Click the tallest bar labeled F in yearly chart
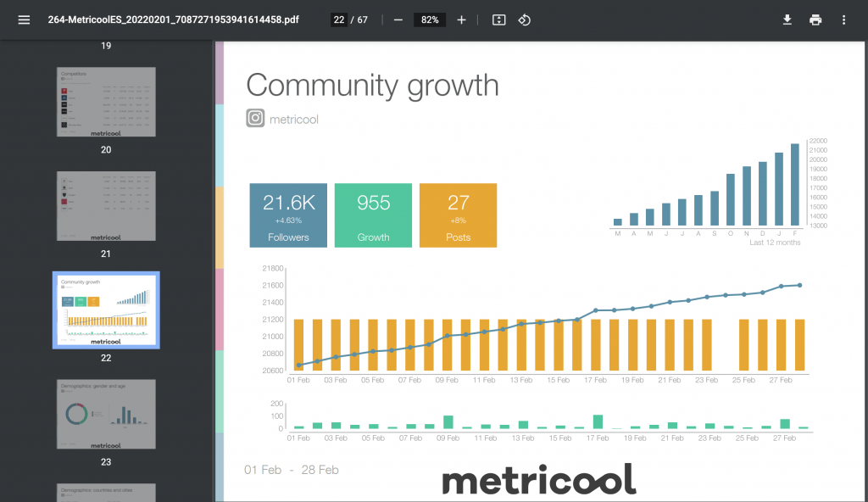Image resolution: width=868 pixels, height=502 pixels. coord(795,185)
